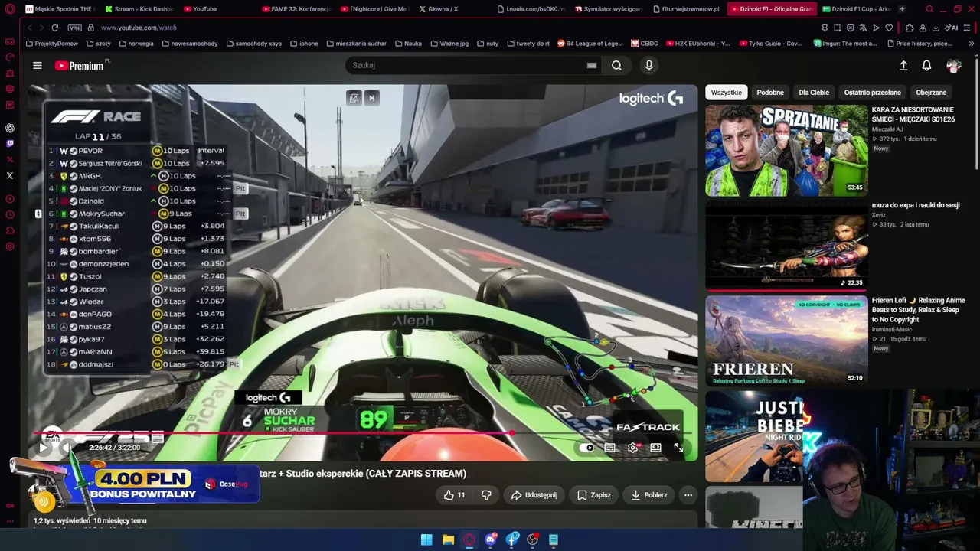Open player settings gear in video controls
Image resolution: width=980 pixels, height=551 pixels.
coord(632,448)
